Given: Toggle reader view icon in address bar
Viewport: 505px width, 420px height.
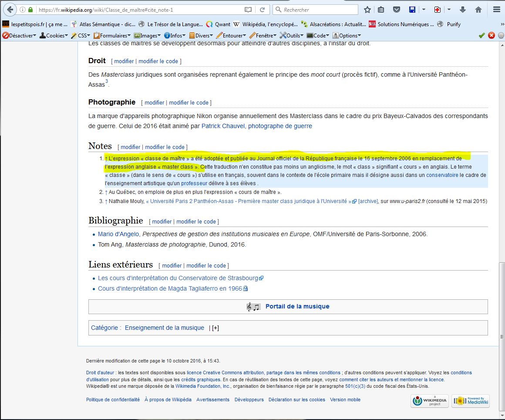Looking at the screenshot, I should pos(248,10).
